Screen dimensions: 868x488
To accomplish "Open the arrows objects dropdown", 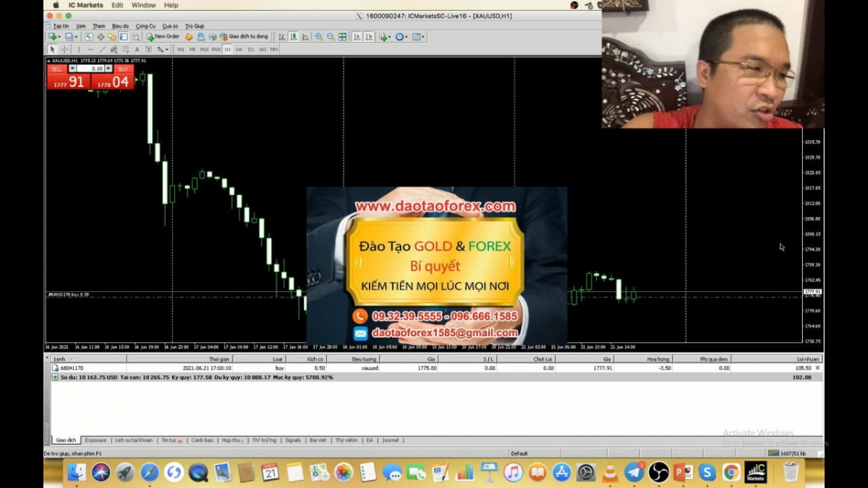I will [x=162, y=49].
